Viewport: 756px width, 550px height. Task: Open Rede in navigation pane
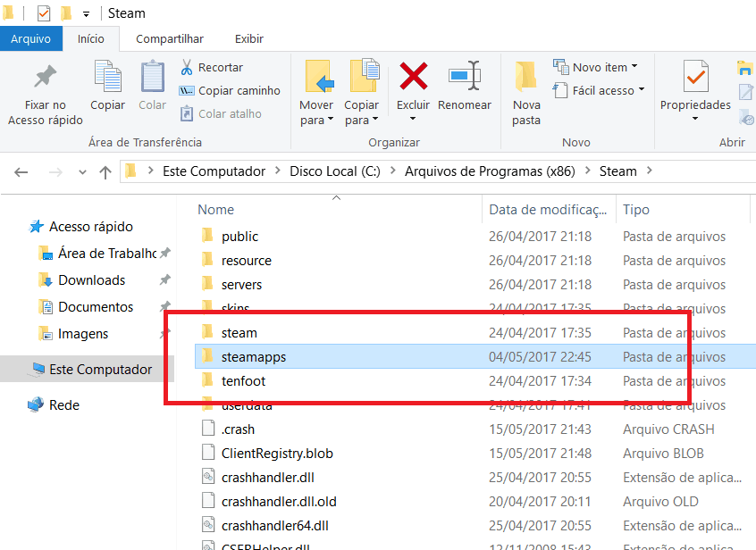click(x=54, y=405)
